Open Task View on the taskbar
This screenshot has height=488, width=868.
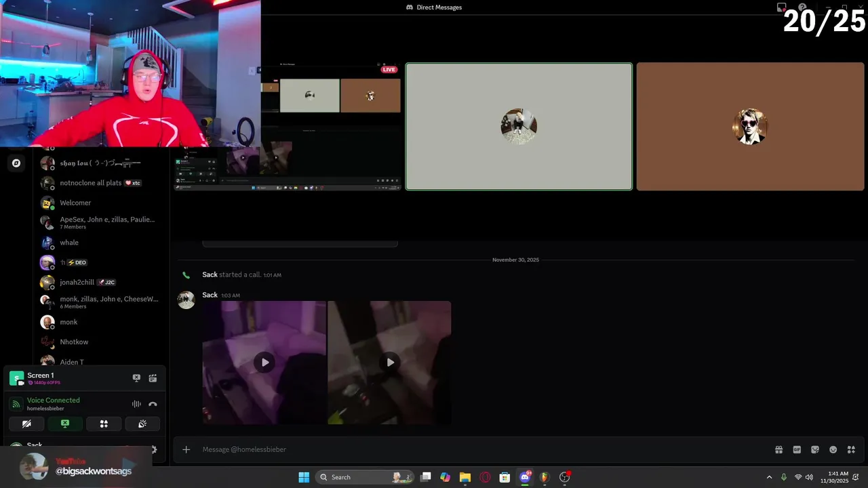[x=426, y=477]
